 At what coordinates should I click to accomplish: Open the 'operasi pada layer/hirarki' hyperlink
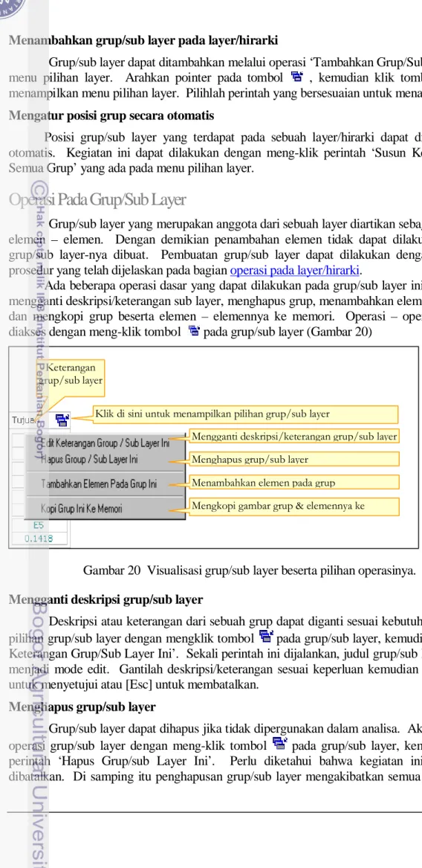pyautogui.click(x=296, y=271)
